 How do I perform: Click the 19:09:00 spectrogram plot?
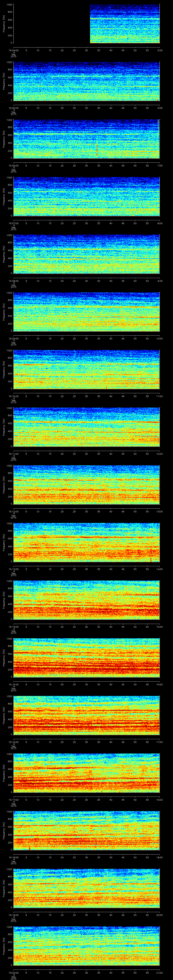[x=87, y=312]
